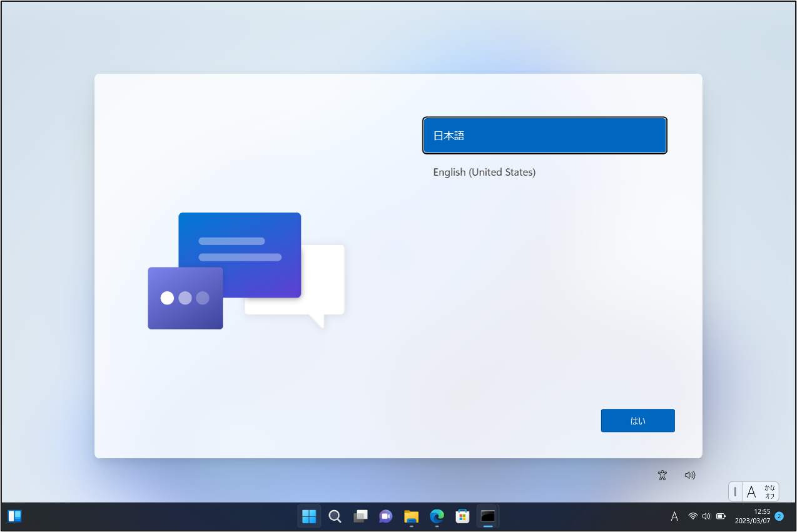Open the Start menu
Screen dimensions: 797x532
tap(309, 516)
